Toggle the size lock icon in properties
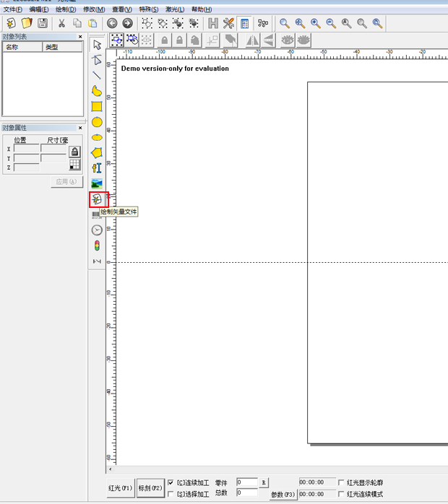Viewport: 448px width, 504px height. pyautogui.click(x=74, y=152)
